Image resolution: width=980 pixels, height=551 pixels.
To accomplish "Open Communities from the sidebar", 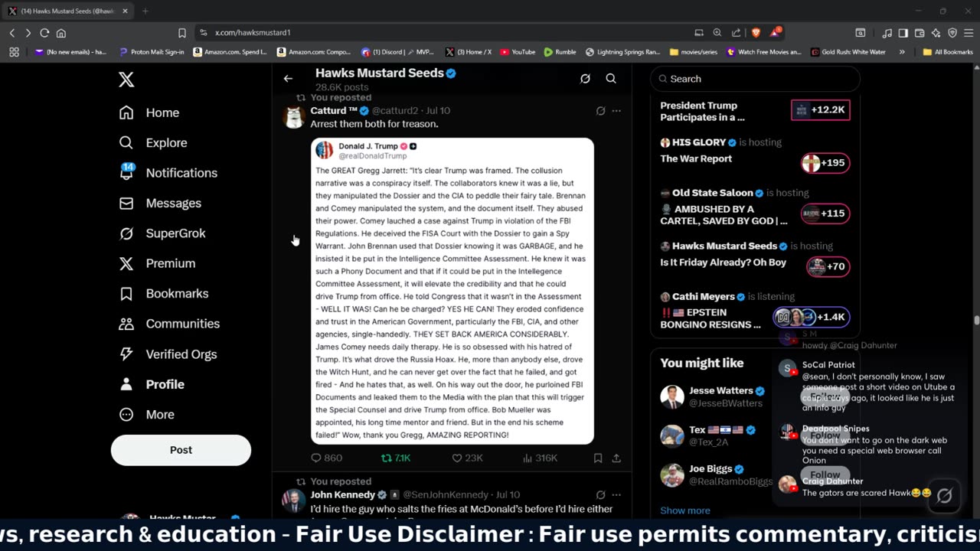I will 169,324.
